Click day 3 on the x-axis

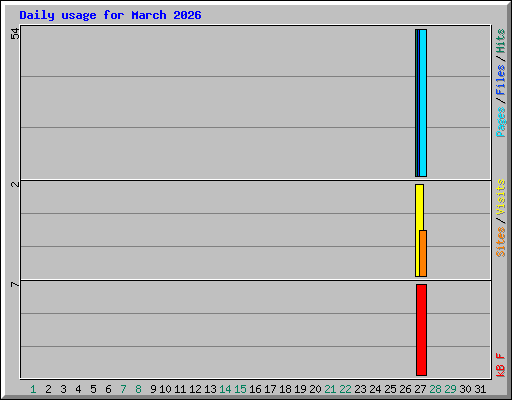[63, 389]
